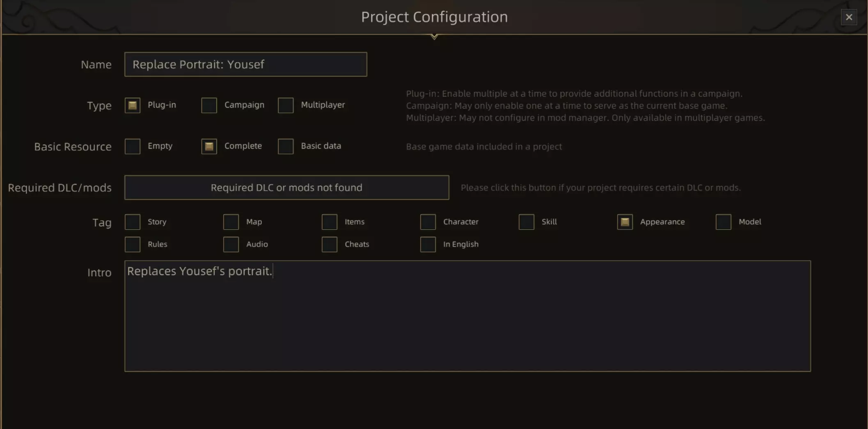Screen dimensions: 868x429
Task: Enable the Cheats tag
Action: pos(330,245)
